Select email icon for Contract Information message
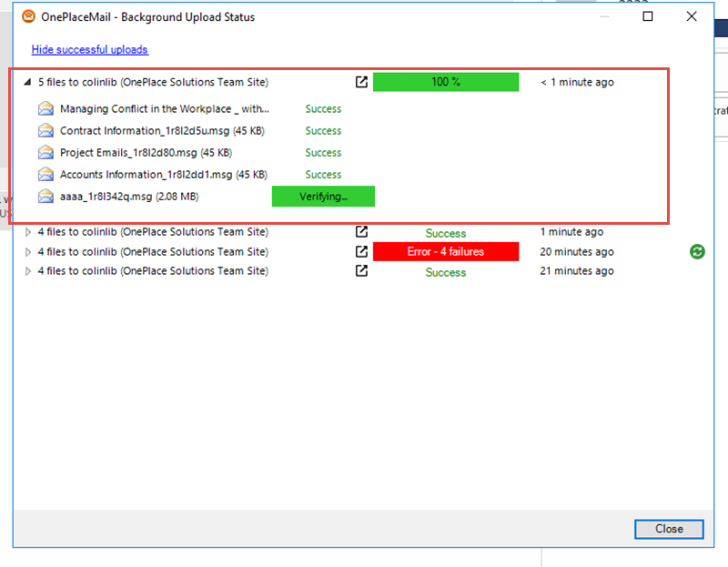The height and width of the screenshot is (567, 728). [x=45, y=130]
